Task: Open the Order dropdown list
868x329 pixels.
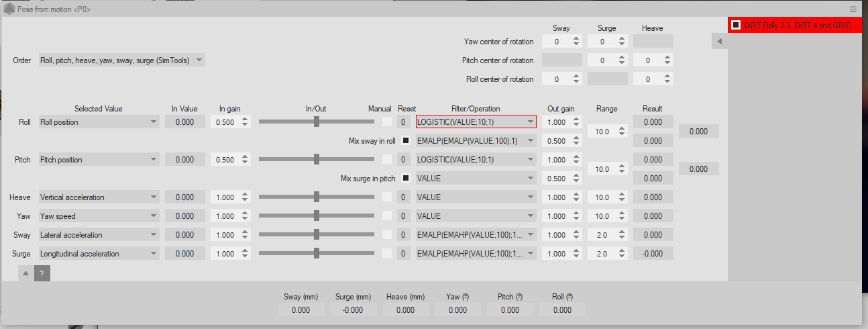Action: tap(121, 60)
